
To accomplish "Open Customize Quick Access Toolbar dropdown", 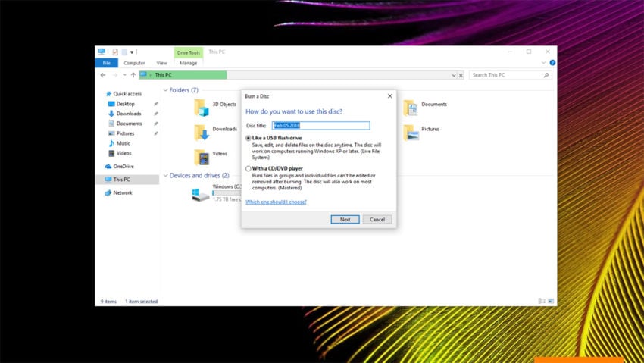I will [x=132, y=52].
